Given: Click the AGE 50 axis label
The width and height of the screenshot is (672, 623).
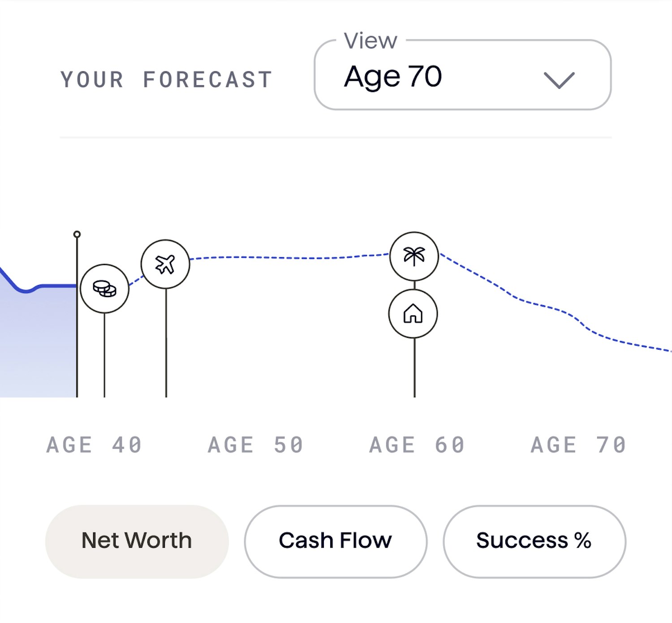Looking at the screenshot, I should [x=256, y=445].
